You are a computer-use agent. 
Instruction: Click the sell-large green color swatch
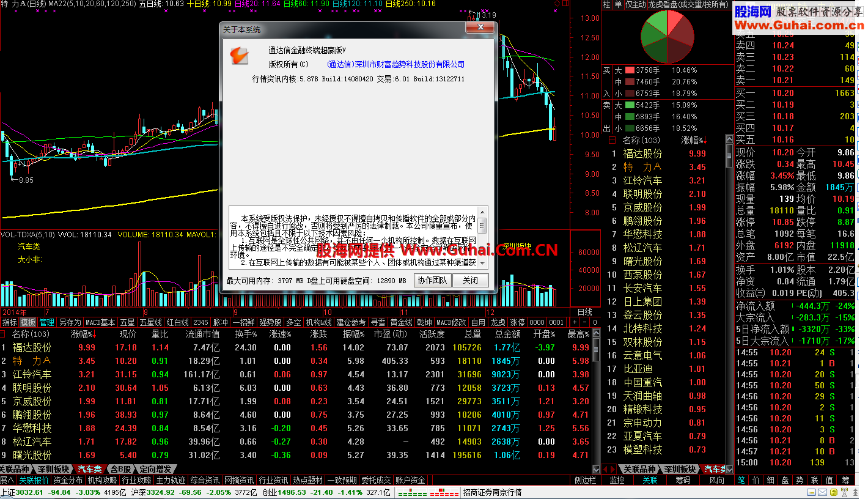(630, 105)
